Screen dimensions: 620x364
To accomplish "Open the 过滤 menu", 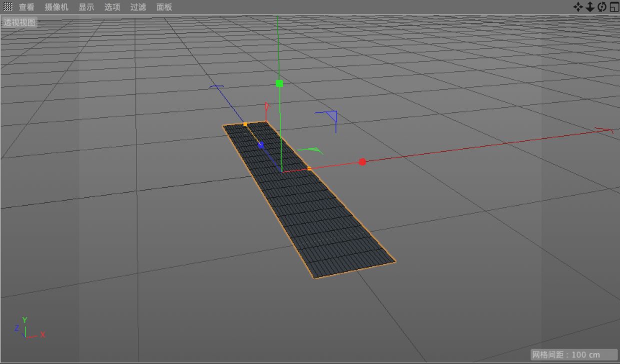I will 138,7.
